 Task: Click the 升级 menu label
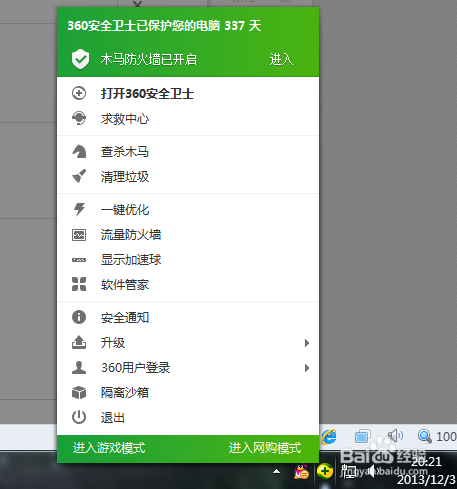point(113,343)
